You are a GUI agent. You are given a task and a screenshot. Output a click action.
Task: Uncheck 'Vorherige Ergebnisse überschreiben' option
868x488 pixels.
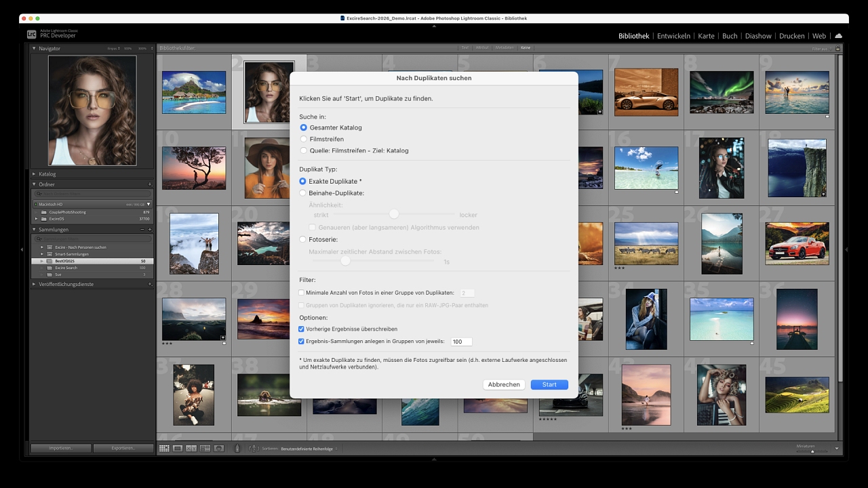click(302, 329)
